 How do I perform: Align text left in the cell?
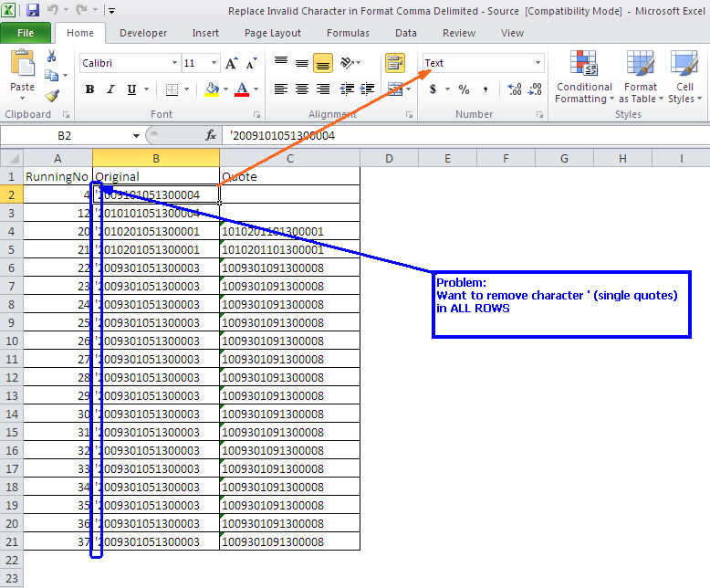pos(281,89)
